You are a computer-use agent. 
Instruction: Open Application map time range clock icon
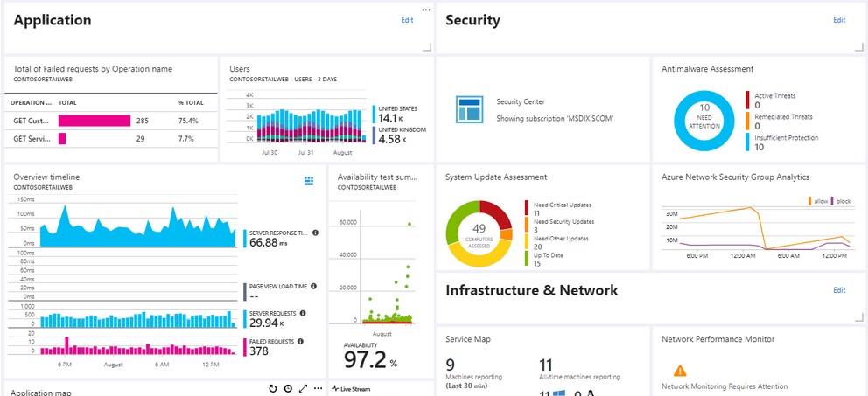[x=288, y=389]
